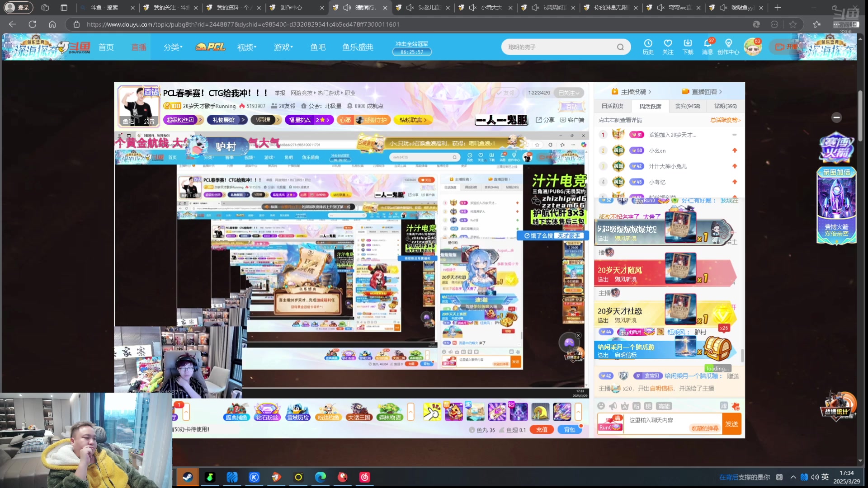Open the 礼物展馆 button
The width and height of the screenshot is (868, 488).
click(x=227, y=120)
